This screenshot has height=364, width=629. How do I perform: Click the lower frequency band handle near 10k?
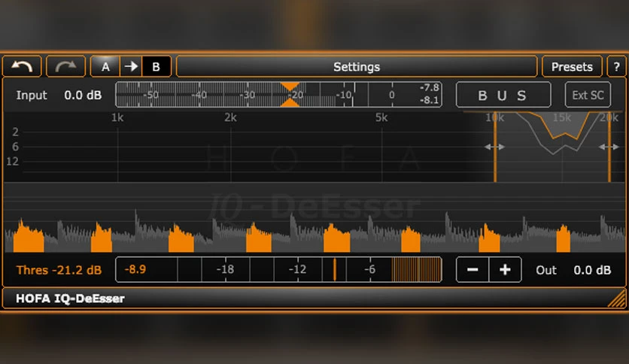pyautogui.click(x=495, y=147)
